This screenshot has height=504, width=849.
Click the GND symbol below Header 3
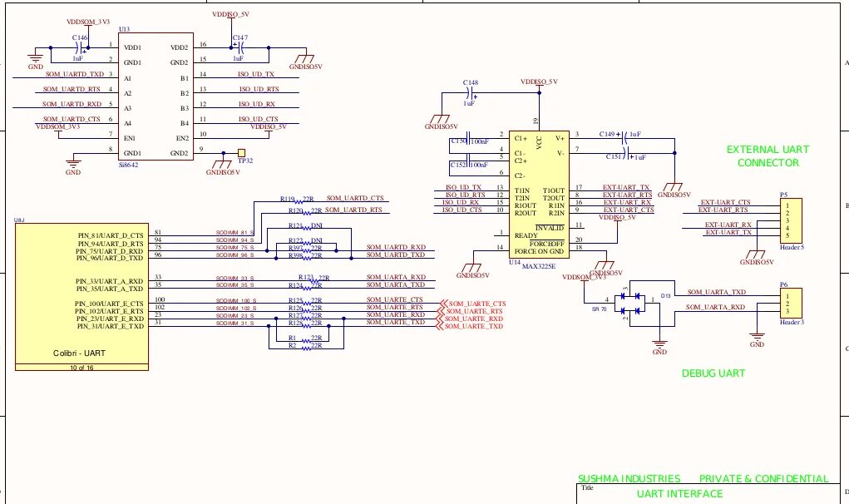pyautogui.click(x=757, y=340)
